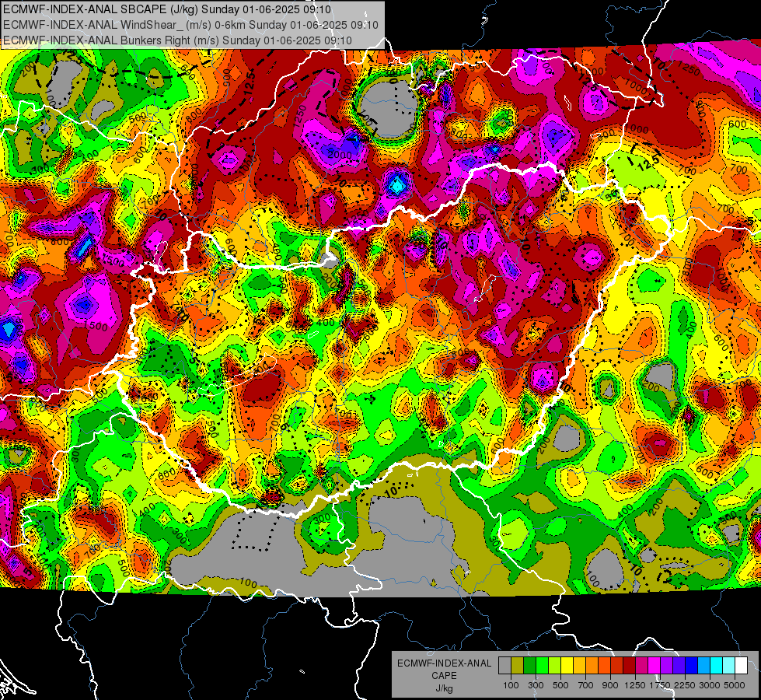Click the legend unit J/kg
The width and height of the screenshot is (761, 700).
(x=444, y=688)
